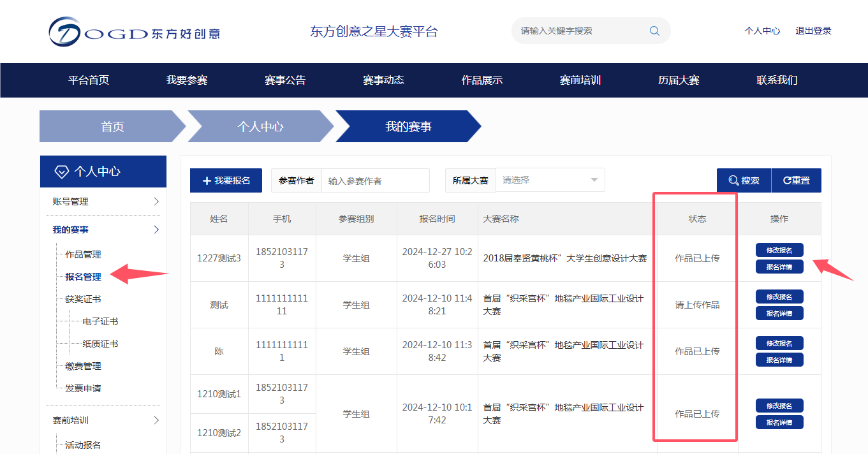Click the magnifier icon in the keyword search bar

pyautogui.click(x=654, y=31)
